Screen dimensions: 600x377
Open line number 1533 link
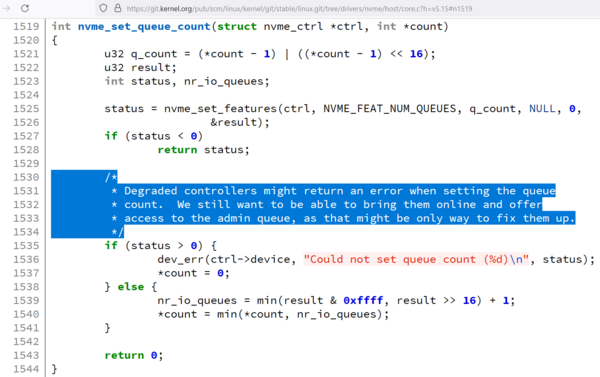coord(26,219)
